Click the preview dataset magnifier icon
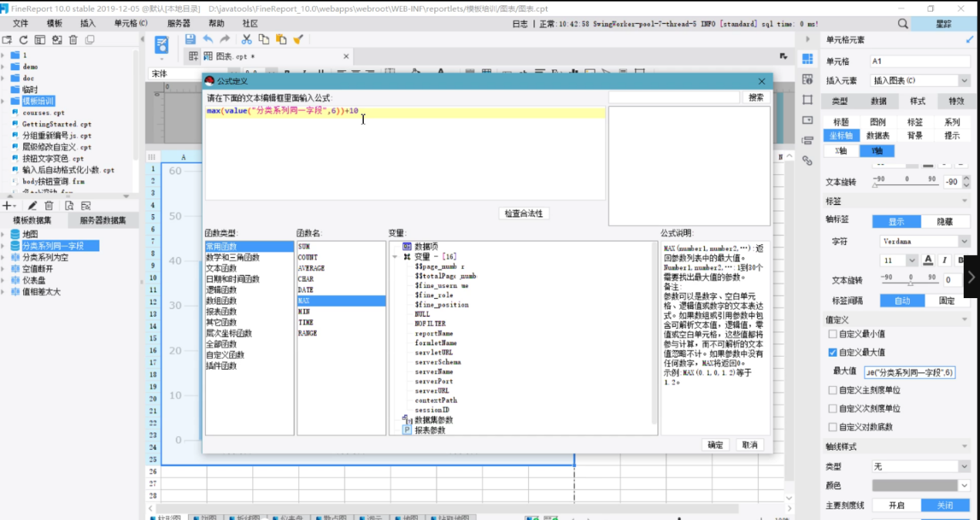980x520 pixels. pos(69,206)
